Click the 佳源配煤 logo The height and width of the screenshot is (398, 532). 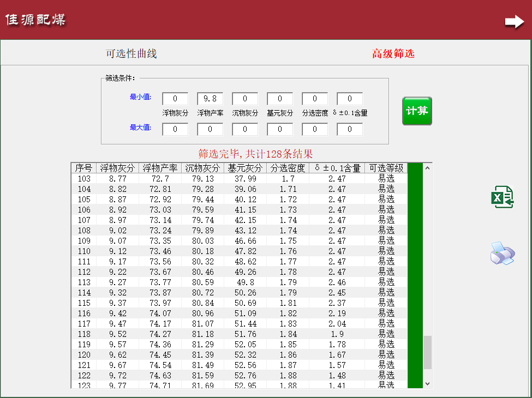tap(34, 20)
